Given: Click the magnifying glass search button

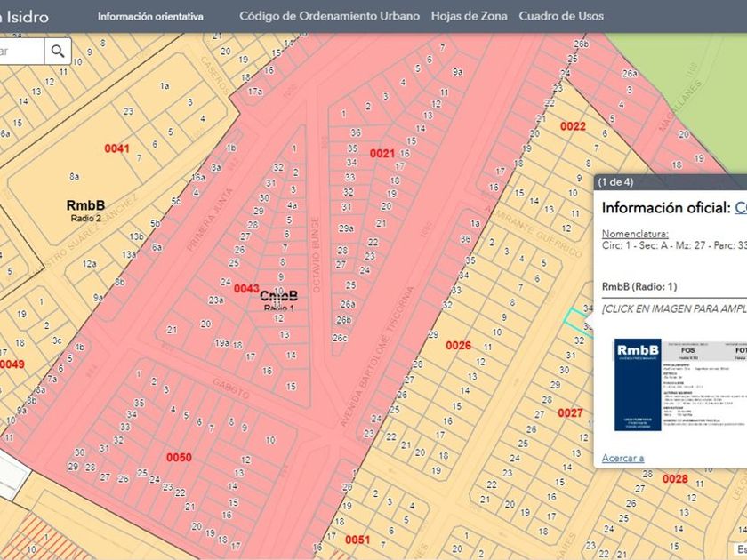Looking at the screenshot, I should (59, 52).
